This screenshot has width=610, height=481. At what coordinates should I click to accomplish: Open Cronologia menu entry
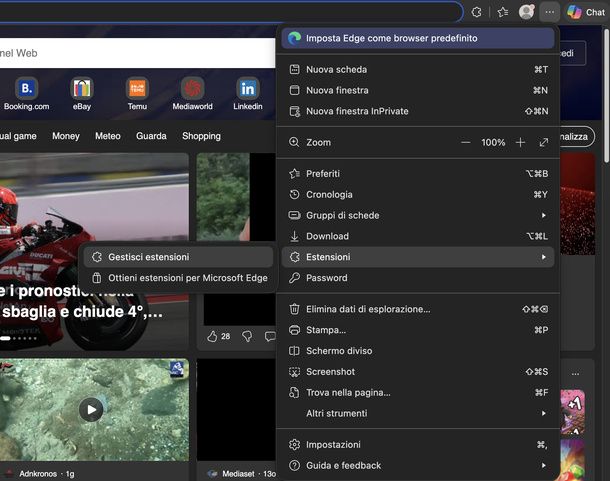[418, 195]
